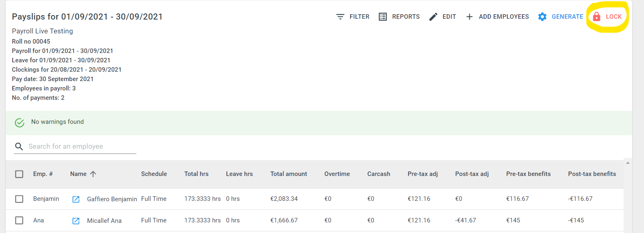Click the Filter lines icon
The height and width of the screenshot is (233, 644).
tap(340, 17)
